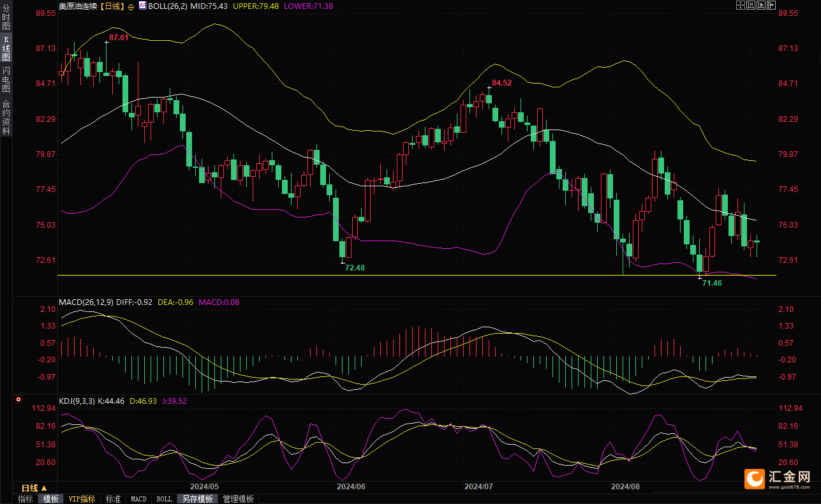This screenshot has width=821, height=504.
Task: Click the 72.48 low price marker
Action: (355, 267)
